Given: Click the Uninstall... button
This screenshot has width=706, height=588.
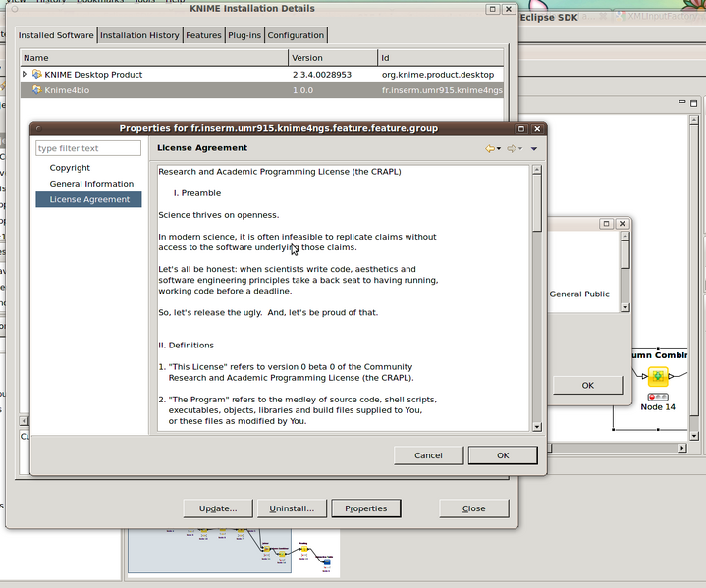Looking at the screenshot, I should tap(292, 508).
